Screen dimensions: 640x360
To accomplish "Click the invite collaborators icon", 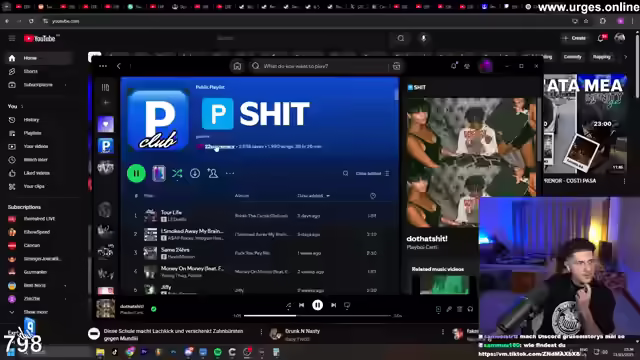I will click(213, 173).
